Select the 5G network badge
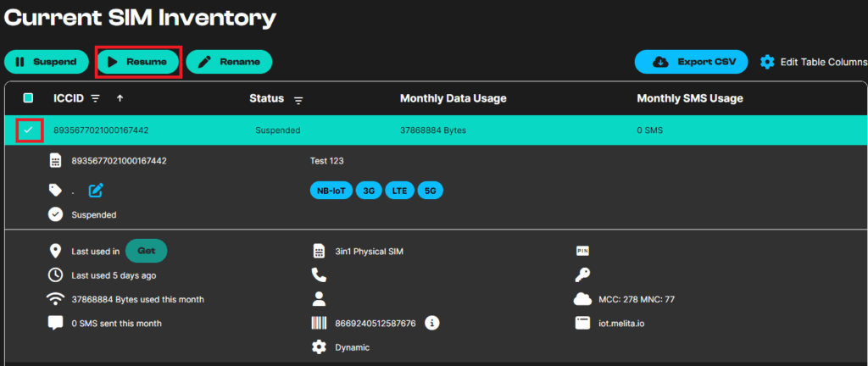 click(x=430, y=191)
